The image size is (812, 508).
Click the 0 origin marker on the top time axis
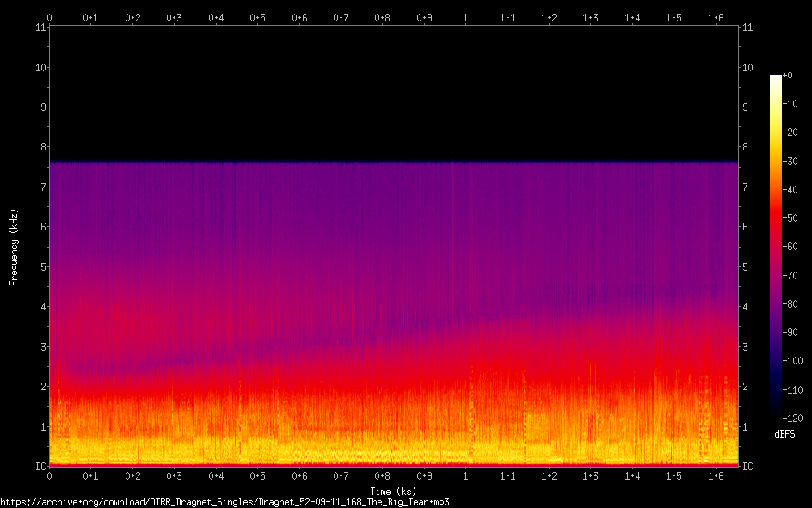pyautogui.click(x=50, y=17)
